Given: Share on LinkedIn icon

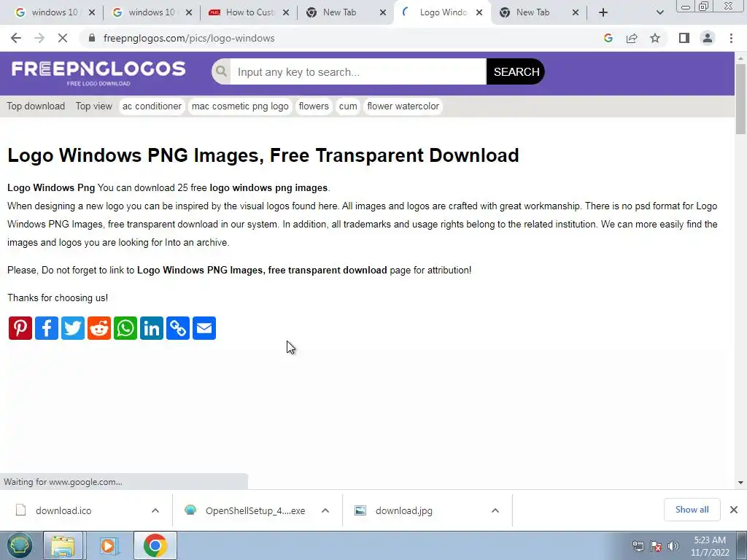Looking at the screenshot, I should coord(152,328).
